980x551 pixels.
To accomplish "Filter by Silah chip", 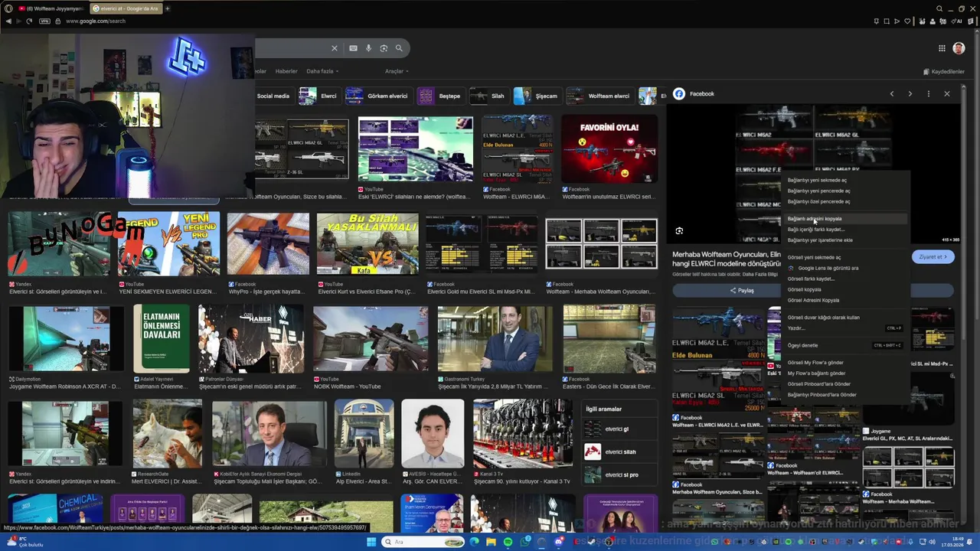I will [488, 96].
